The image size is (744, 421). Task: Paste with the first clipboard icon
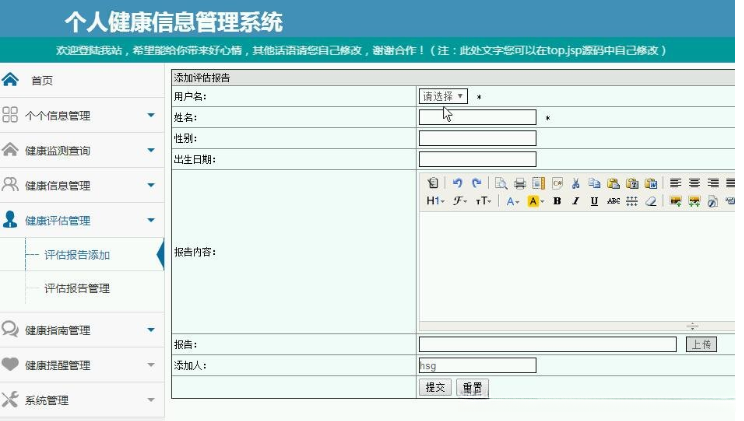click(613, 183)
